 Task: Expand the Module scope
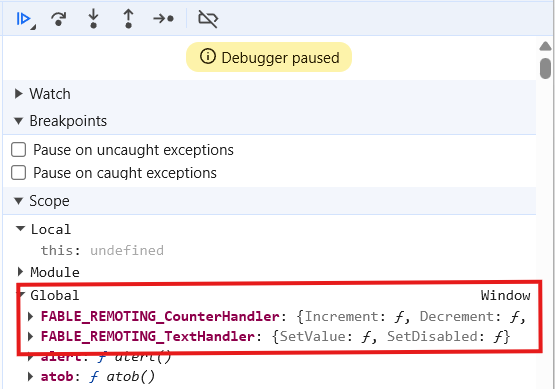[x=21, y=272]
